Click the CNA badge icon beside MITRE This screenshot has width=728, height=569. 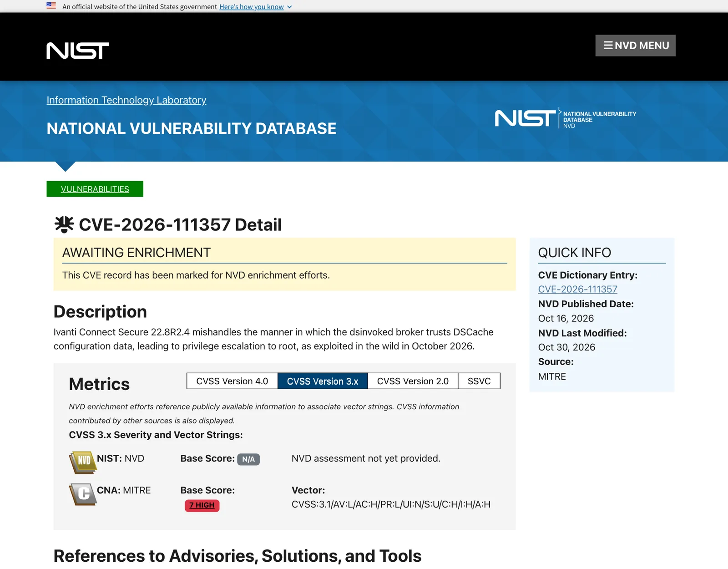click(x=82, y=494)
